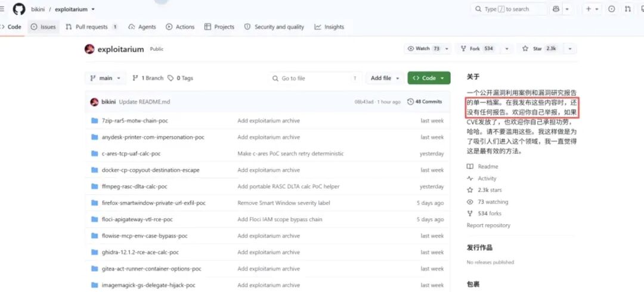Click folder icon of floci-apigateway-vtl-rce-poc

tap(94, 219)
